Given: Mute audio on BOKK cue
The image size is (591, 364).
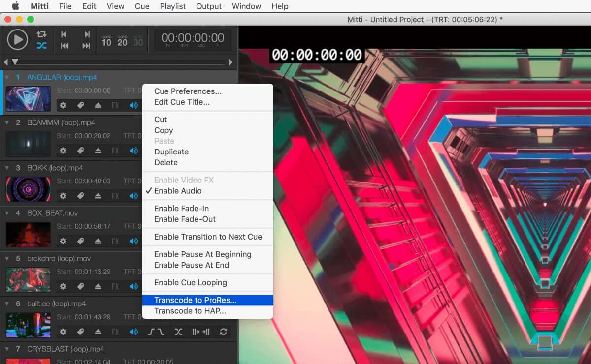Looking at the screenshot, I should point(133,196).
